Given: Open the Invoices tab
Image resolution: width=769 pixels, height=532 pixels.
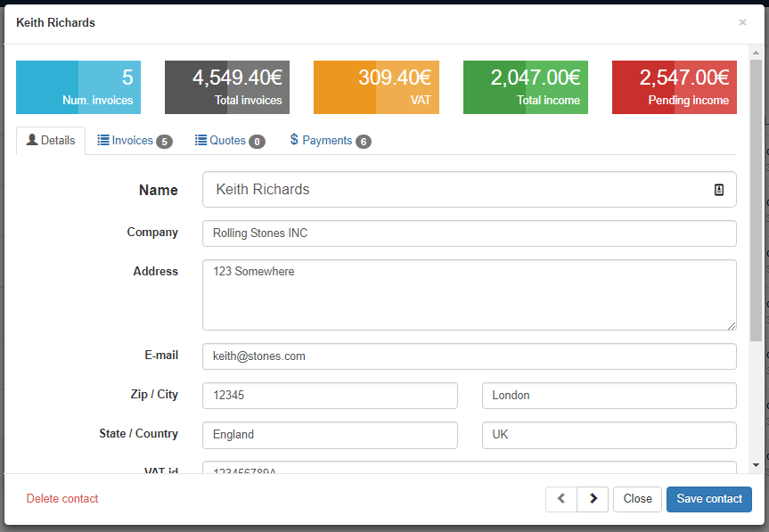Looking at the screenshot, I should (134, 141).
